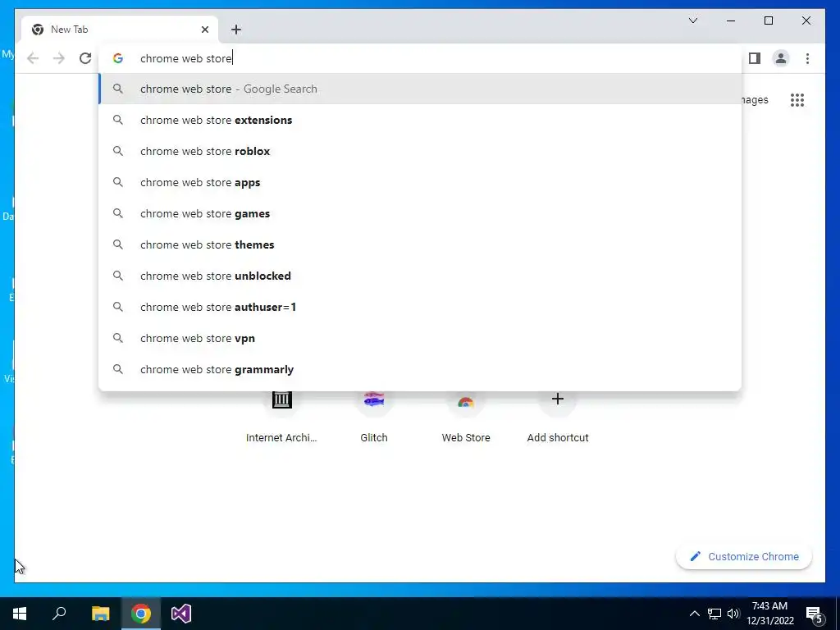Go back with the left arrow button
Screen dimensions: 840x630
coord(33,58)
